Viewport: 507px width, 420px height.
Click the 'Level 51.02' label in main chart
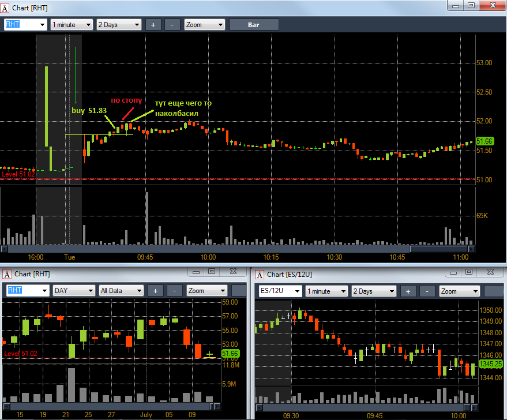18,174
